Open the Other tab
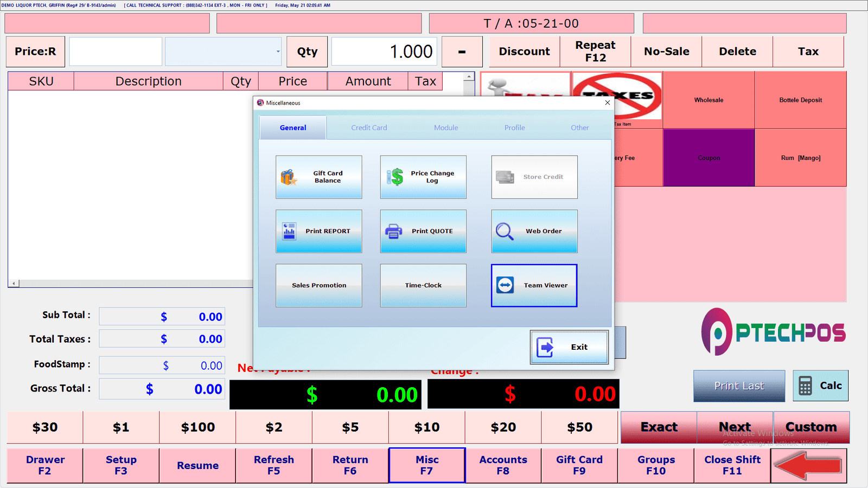Image resolution: width=868 pixels, height=488 pixels. coord(580,128)
